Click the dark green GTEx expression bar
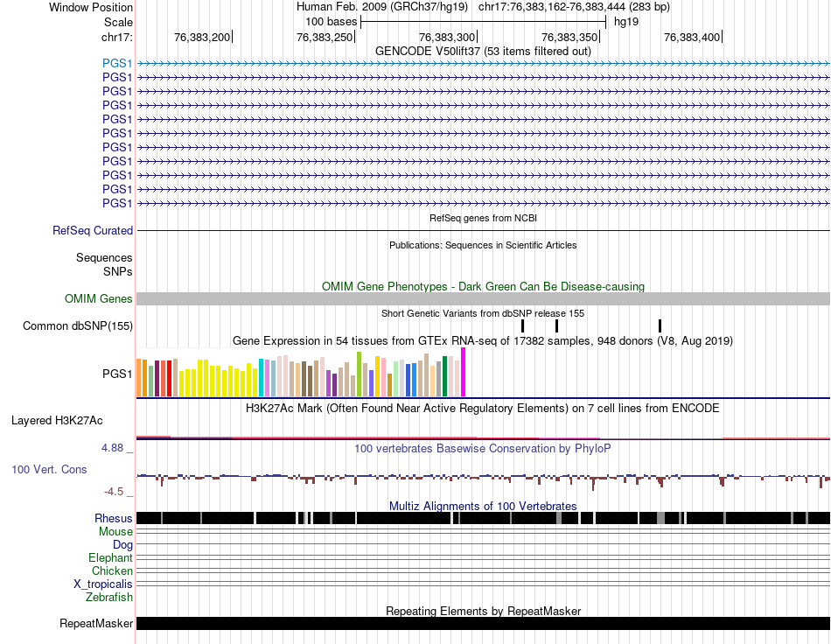 tap(444, 376)
